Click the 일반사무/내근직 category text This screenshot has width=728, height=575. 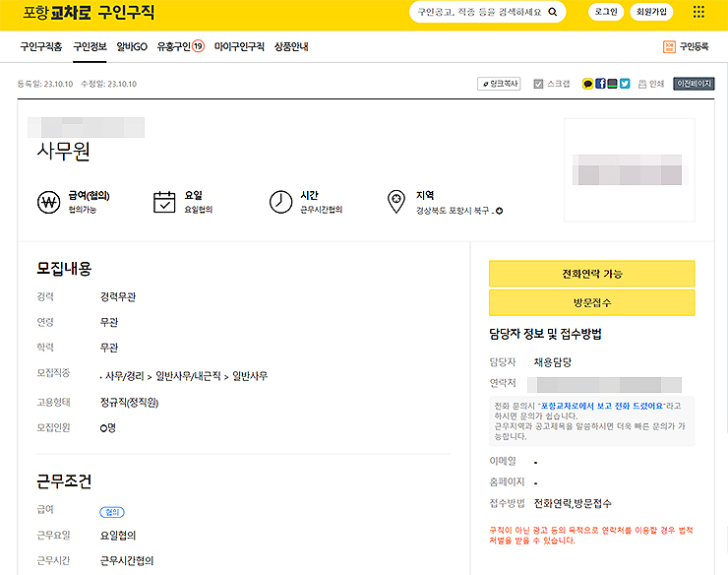point(188,376)
